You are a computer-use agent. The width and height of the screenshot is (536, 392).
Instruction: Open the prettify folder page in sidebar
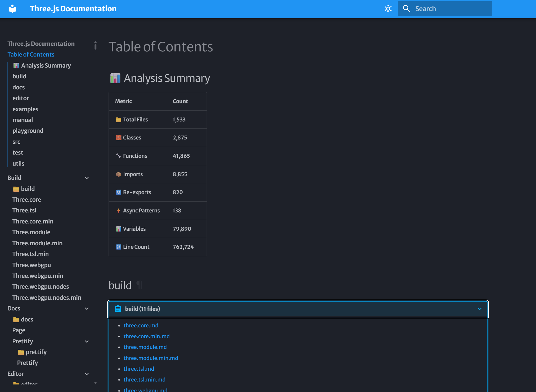[x=32, y=352]
